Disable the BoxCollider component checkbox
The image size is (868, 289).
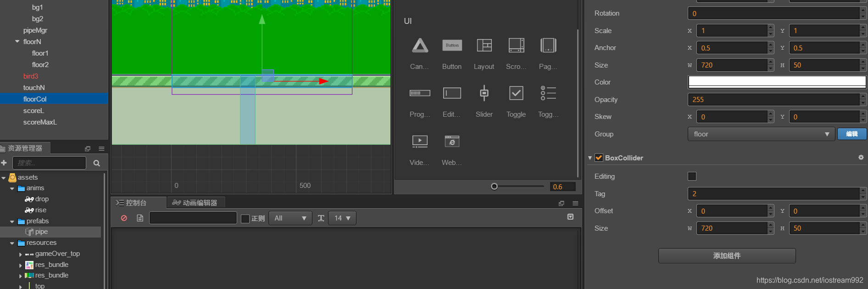(x=599, y=158)
